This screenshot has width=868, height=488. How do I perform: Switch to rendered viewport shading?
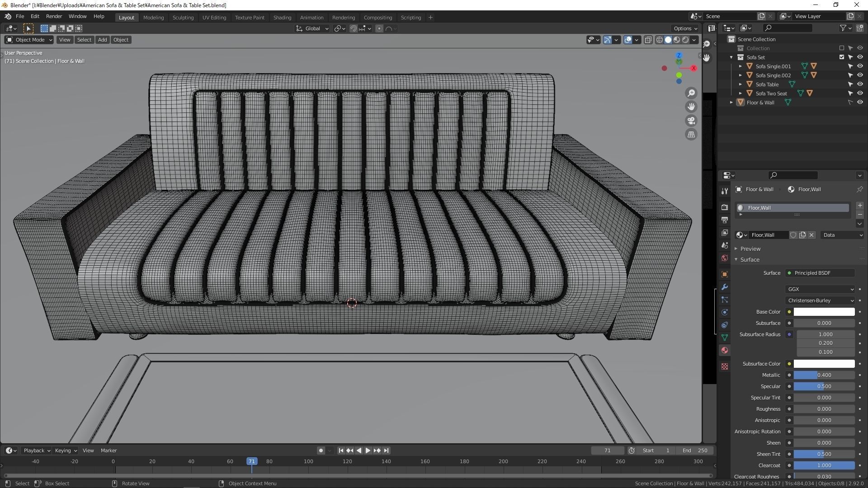685,40
